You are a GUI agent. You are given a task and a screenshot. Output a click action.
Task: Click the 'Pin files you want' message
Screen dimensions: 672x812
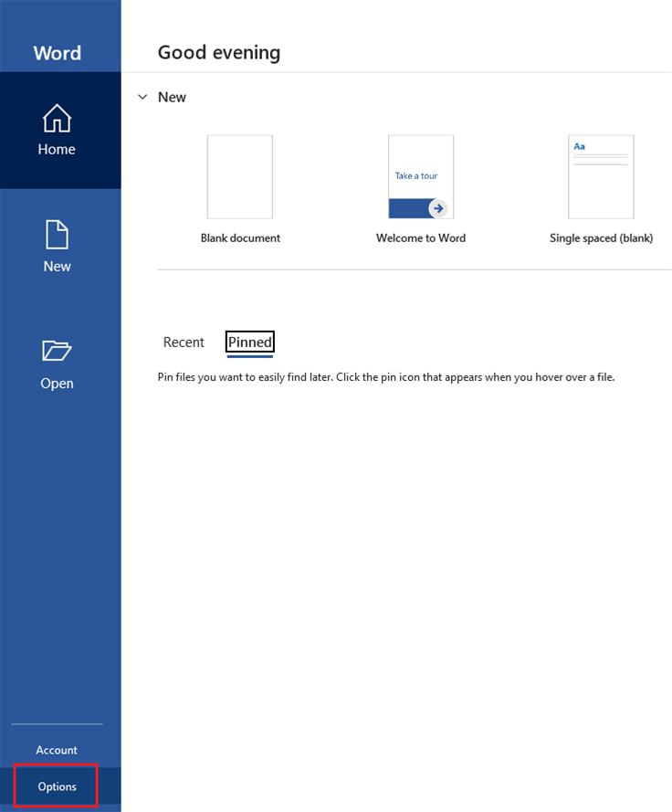click(x=386, y=377)
